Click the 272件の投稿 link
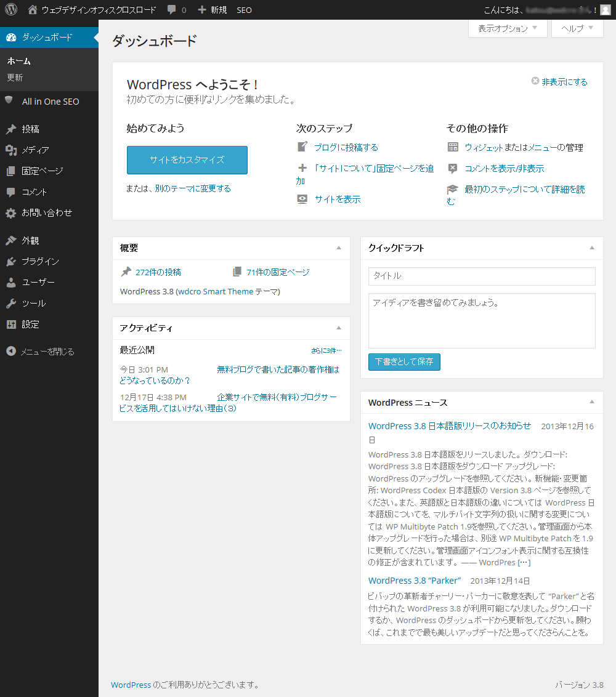 click(158, 272)
